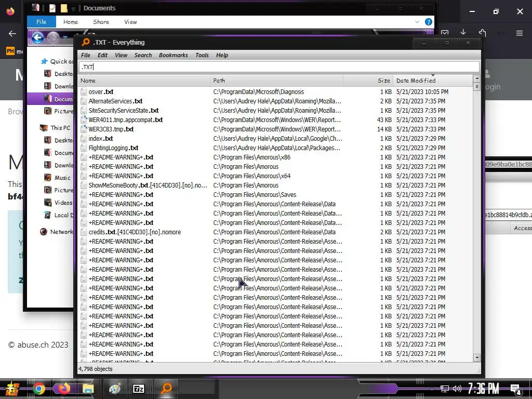Open File Explorer from the taskbar
Image resolution: width=532 pixels, height=399 pixels.
click(x=88, y=389)
